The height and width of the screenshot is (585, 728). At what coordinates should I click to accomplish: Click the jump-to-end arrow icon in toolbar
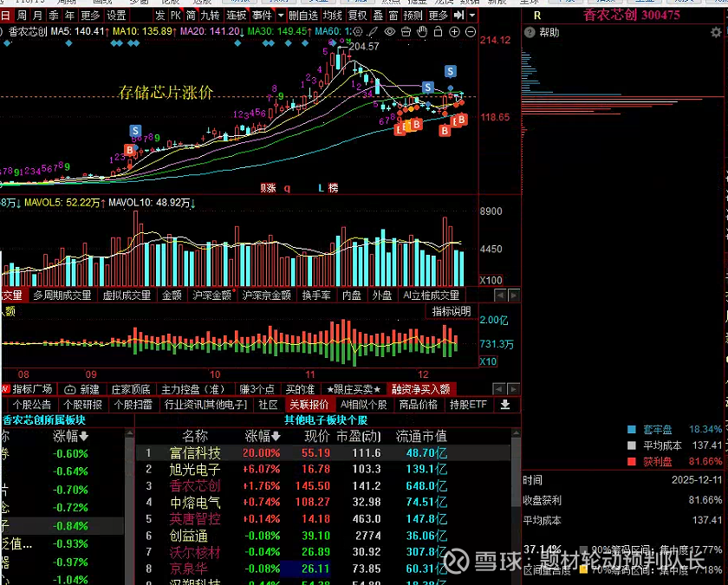coord(458,16)
